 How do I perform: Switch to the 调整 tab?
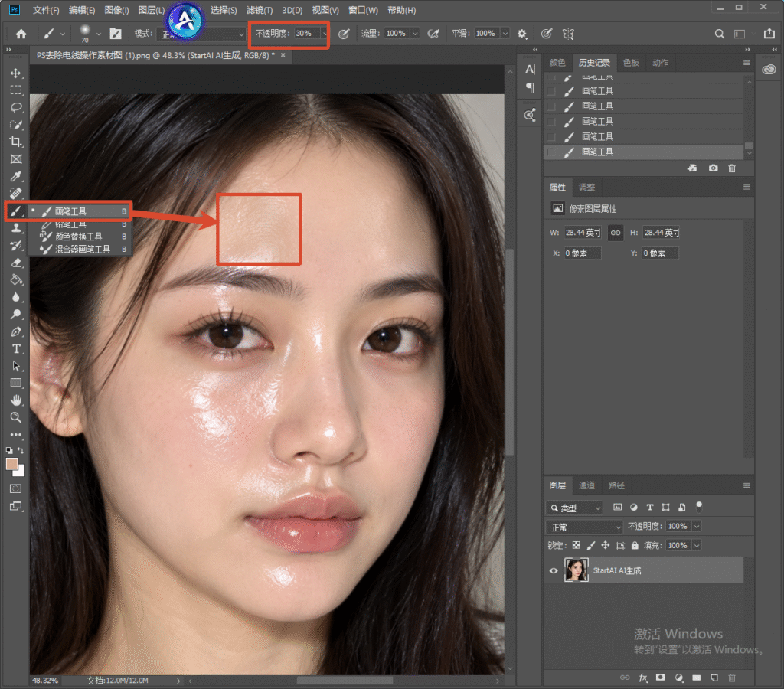coord(586,188)
